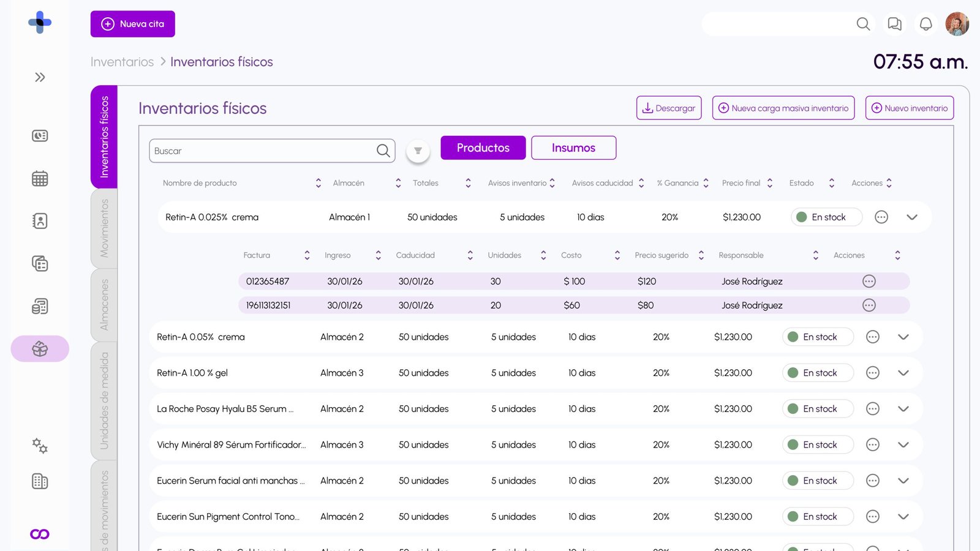Click the user profile avatar
This screenshot has height=551, width=980.
[957, 24]
